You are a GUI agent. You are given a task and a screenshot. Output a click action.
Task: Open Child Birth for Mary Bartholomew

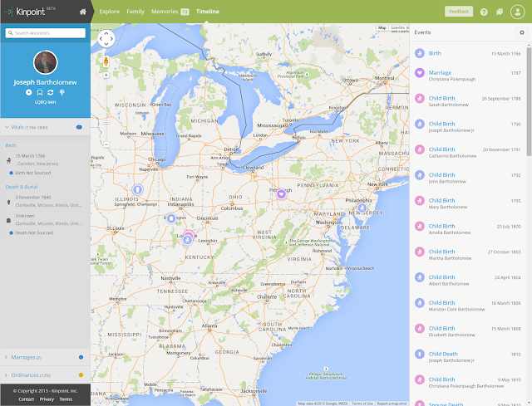click(x=441, y=200)
